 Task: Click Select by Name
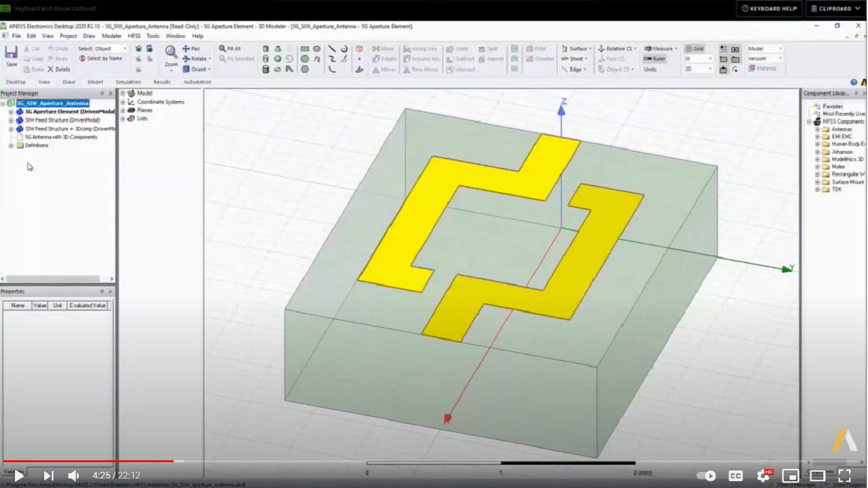coord(100,58)
